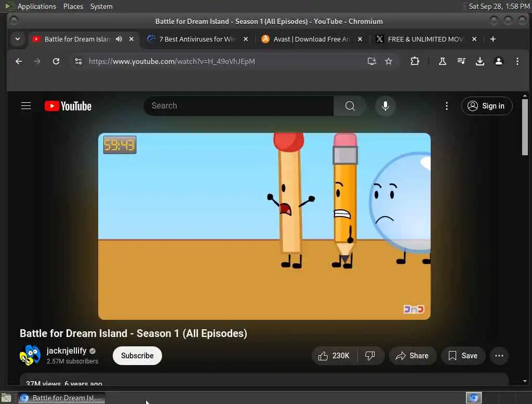532x404 pixels.
Task: Install app icon in address bar
Action: point(372,61)
